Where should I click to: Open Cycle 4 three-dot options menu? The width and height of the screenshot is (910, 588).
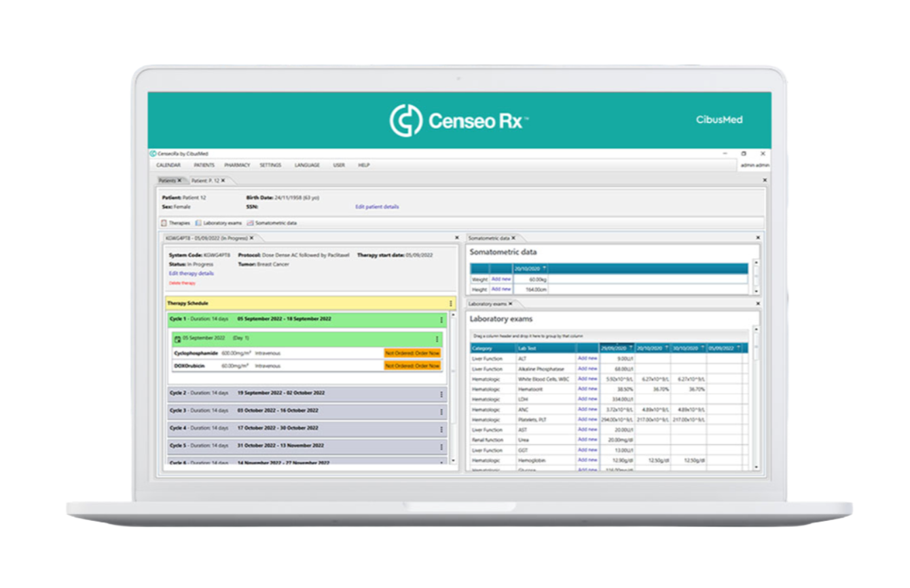point(441,429)
